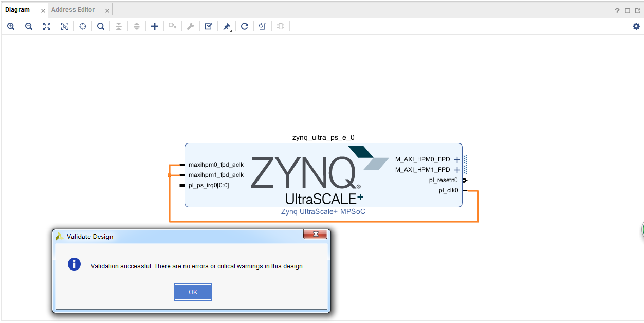Float the diagram panel window
The width and height of the screenshot is (644, 323).
coord(638,11)
